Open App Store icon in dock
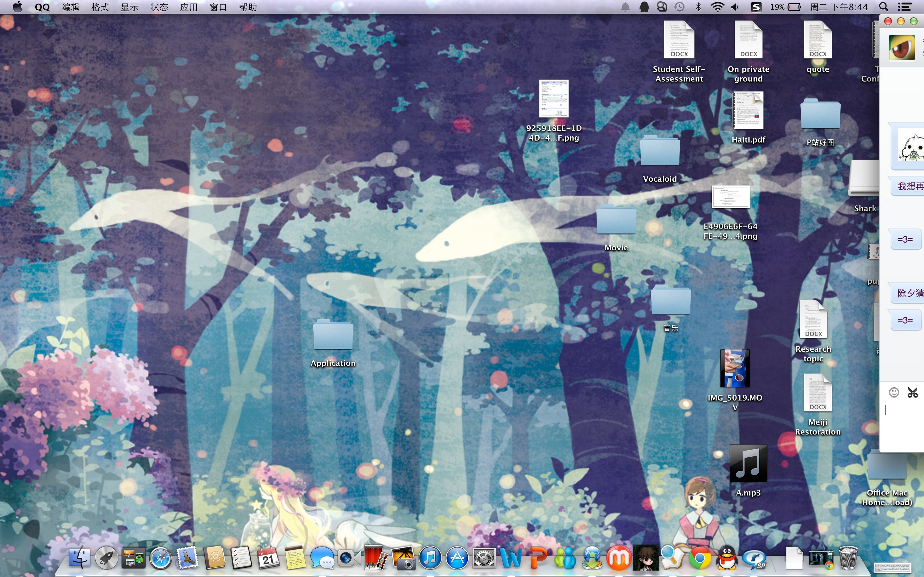924x577 pixels. click(x=457, y=558)
